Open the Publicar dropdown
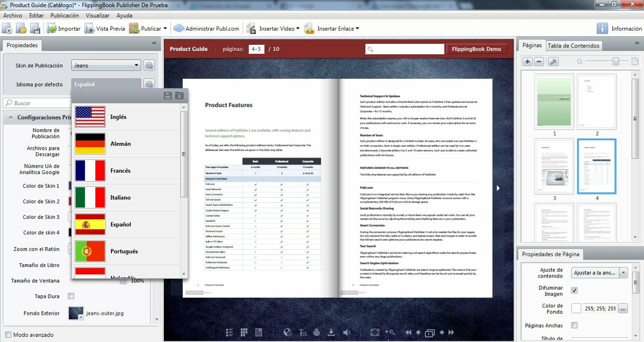Image resolution: width=644 pixels, height=342 pixels. click(148, 29)
